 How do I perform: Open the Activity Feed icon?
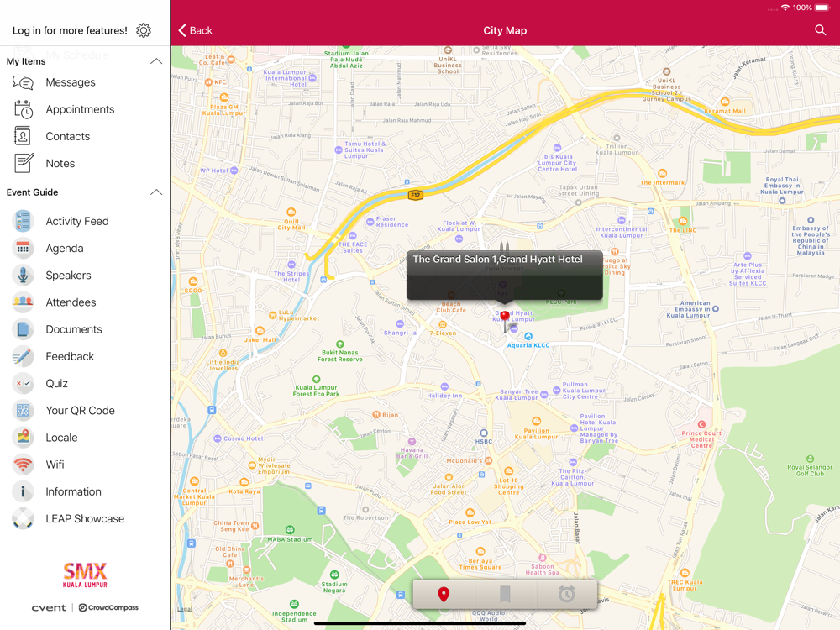point(23,221)
